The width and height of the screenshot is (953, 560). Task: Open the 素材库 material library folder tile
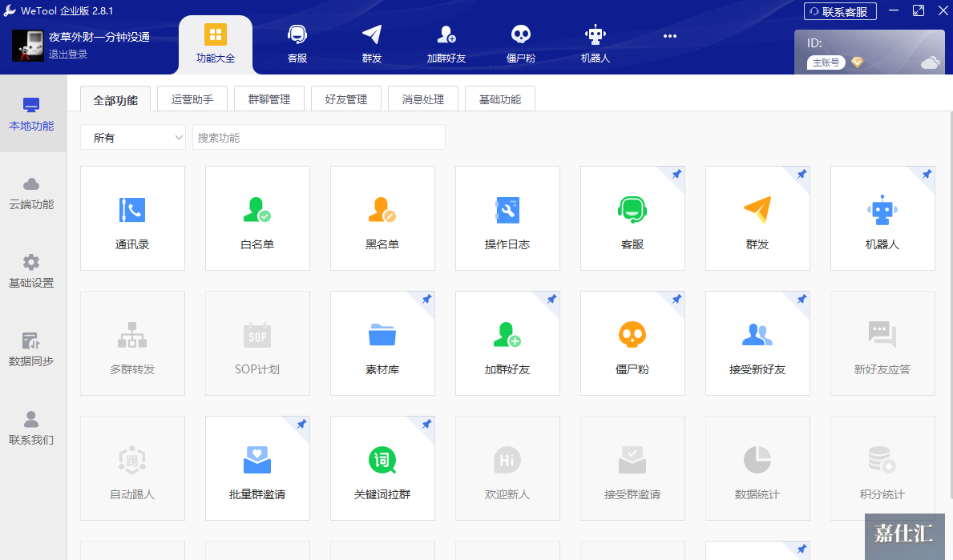(382, 343)
